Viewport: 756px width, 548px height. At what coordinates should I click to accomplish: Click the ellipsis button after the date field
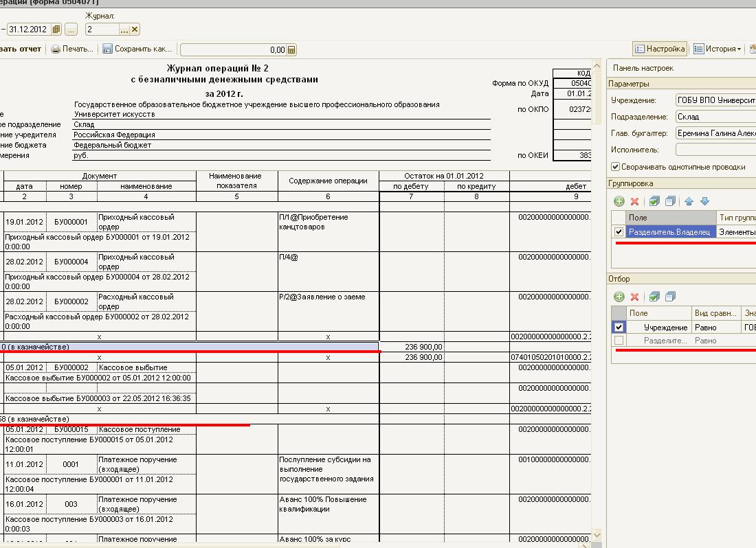pyautogui.click(x=71, y=30)
